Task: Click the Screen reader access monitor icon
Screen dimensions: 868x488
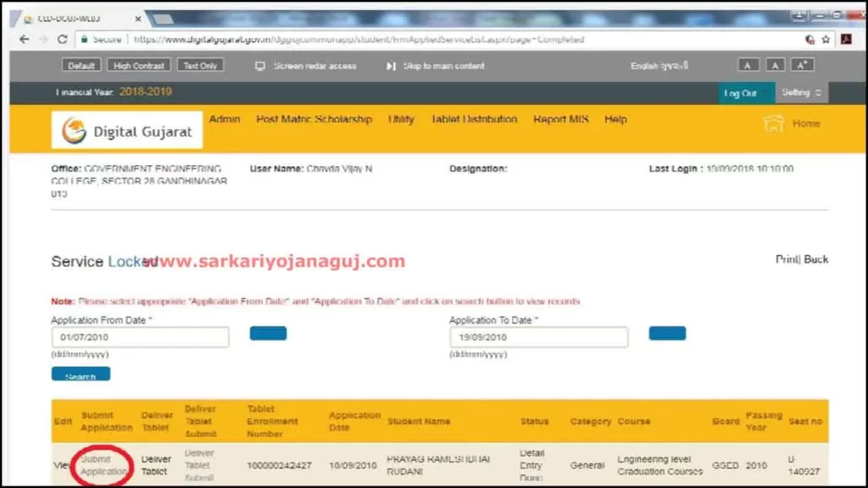Action: pyautogui.click(x=259, y=65)
